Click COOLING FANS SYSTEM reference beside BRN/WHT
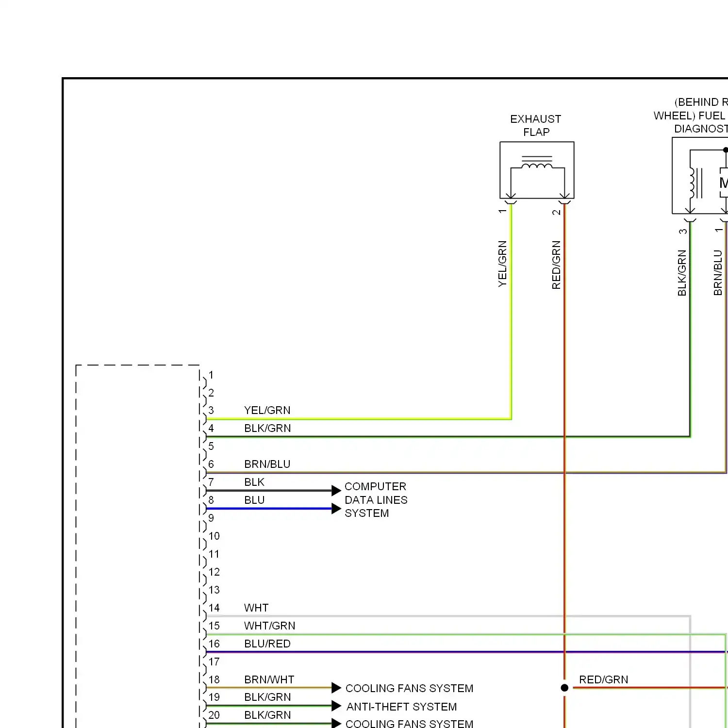728x728 pixels. pyautogui.click(x=409, y=688)
